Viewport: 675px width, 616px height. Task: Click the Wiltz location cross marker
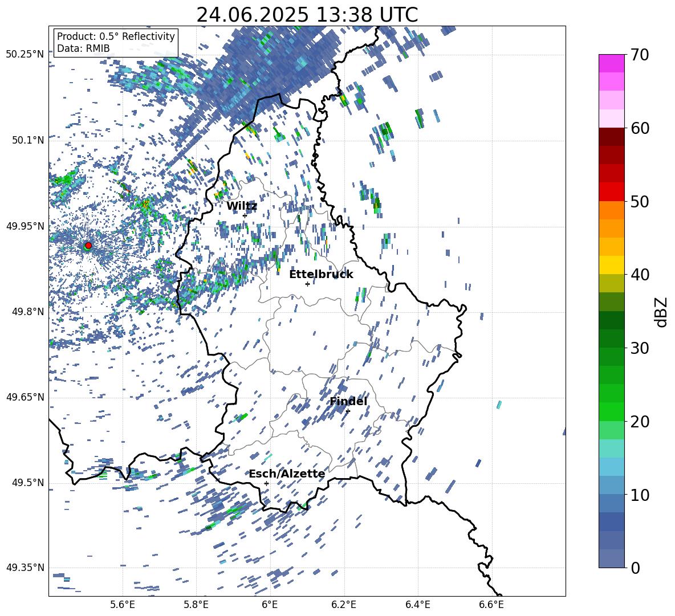coord(245,215)
